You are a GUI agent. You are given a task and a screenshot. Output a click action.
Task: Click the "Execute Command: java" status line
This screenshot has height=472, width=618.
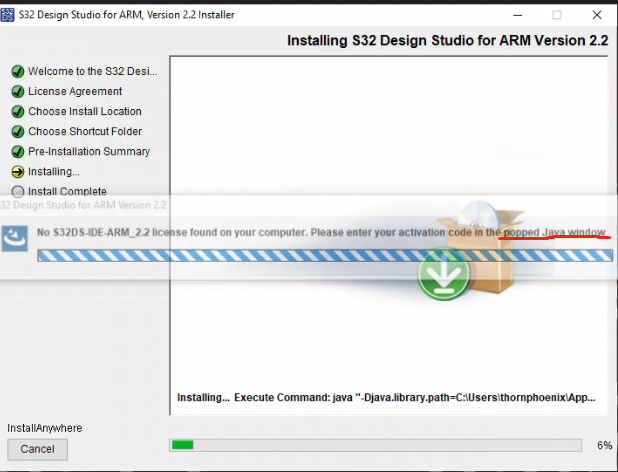coord(386,398)
